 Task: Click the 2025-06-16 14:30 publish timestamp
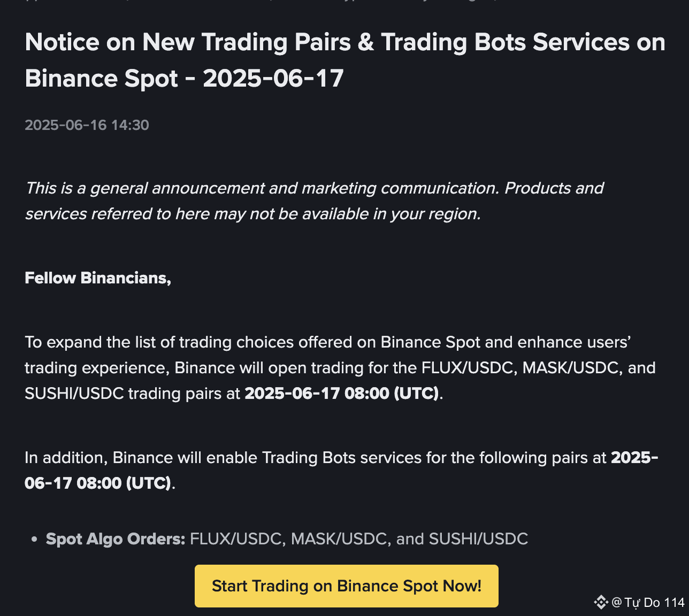(87, 125)
